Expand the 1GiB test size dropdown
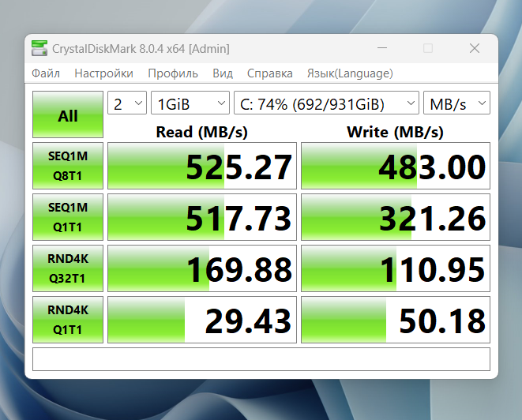Screen dimensions: 522x420 click(190, 103)
